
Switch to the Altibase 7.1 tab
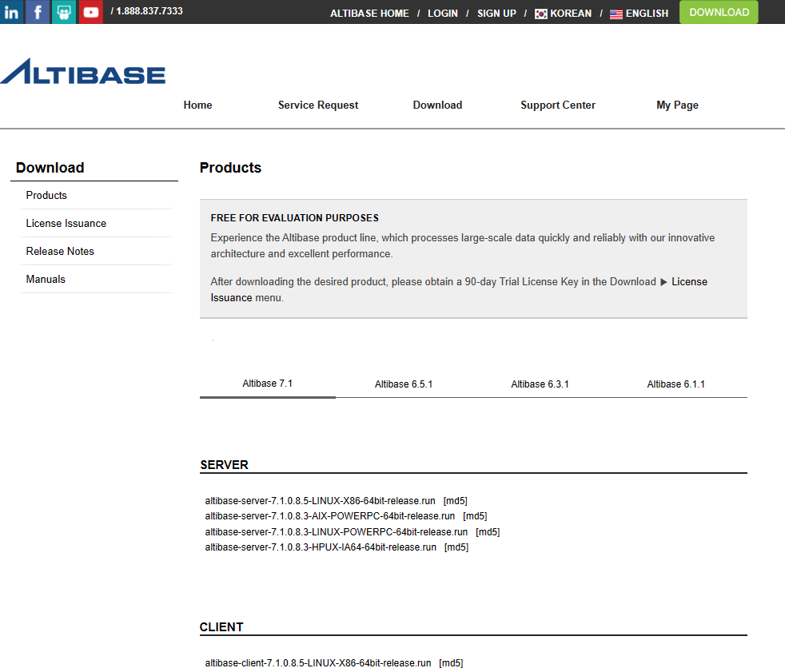[267, 384]
